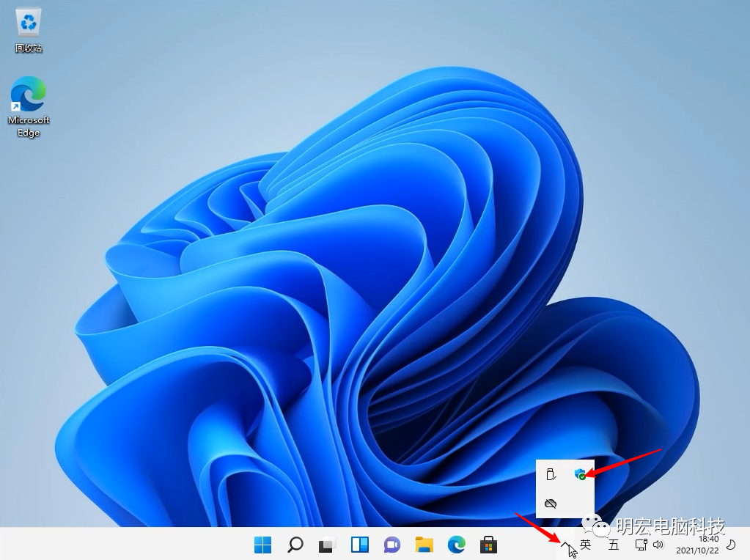750x560 pixels.
Task: Collapse the hidden icons tray chevron
Action: coord(565,544)
